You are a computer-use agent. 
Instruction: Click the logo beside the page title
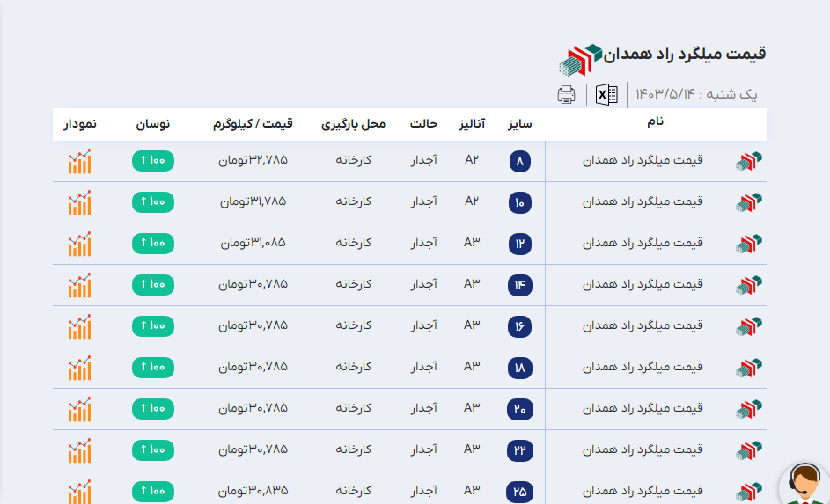(x=580, y=59)
